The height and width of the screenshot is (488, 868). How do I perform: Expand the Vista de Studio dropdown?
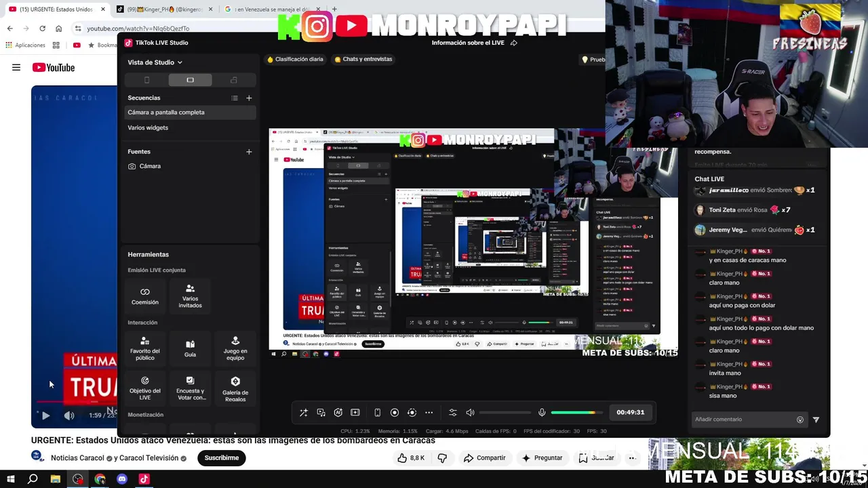tap(155, 62)
